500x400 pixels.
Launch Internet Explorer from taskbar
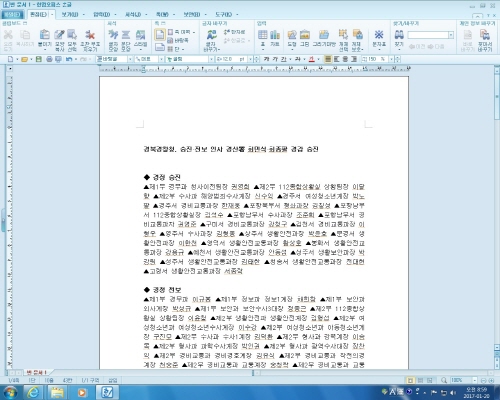coord(33,392)
